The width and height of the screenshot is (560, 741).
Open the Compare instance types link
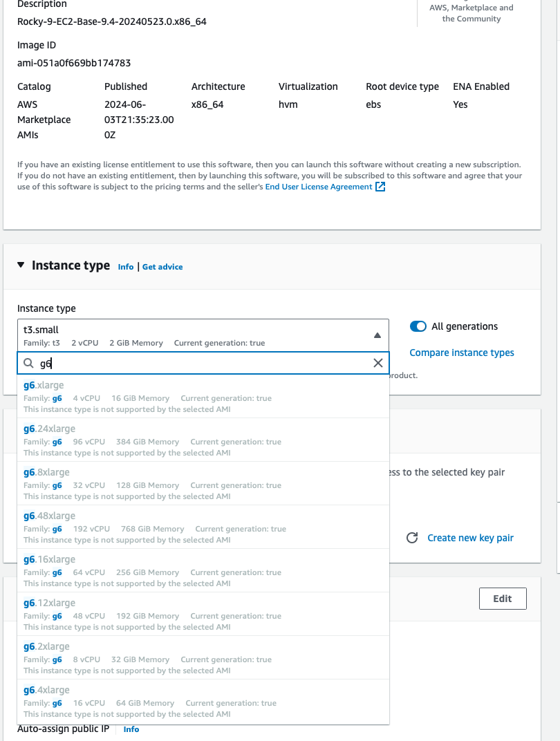pos(461,353)
